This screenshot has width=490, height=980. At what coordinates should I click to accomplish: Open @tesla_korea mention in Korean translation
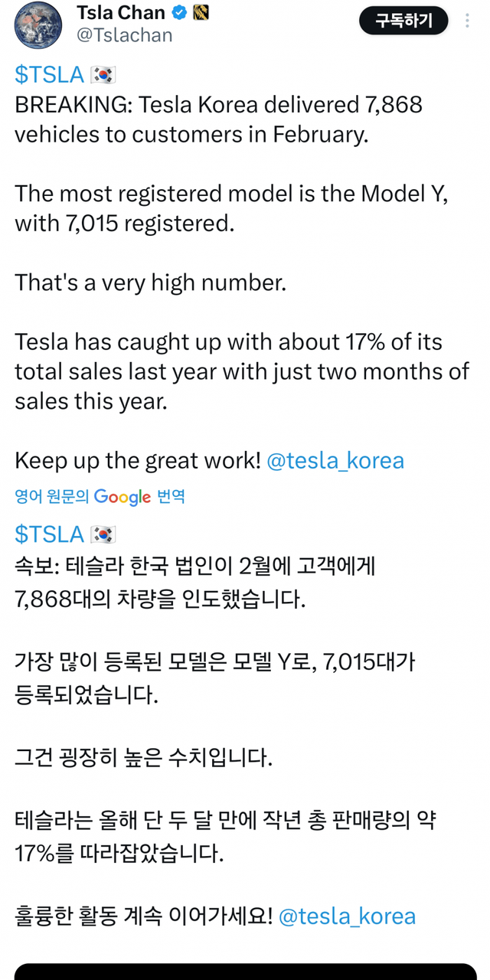pyautogui.click(x=347, y=916)
